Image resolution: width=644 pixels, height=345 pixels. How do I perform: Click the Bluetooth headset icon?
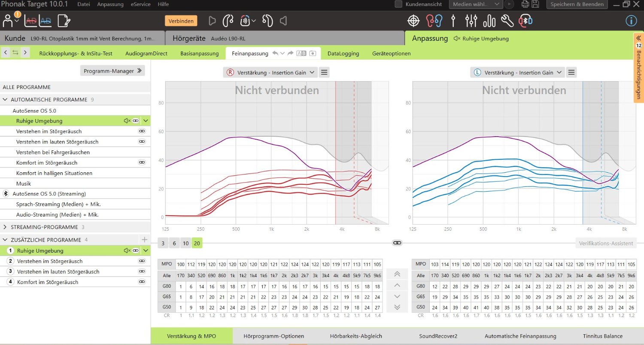coord(526,21)
